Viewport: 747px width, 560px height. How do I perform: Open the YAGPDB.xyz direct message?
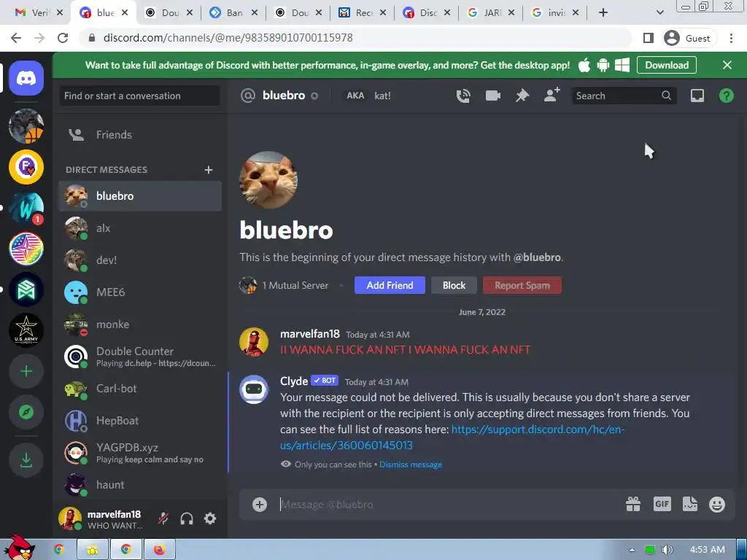140,453
